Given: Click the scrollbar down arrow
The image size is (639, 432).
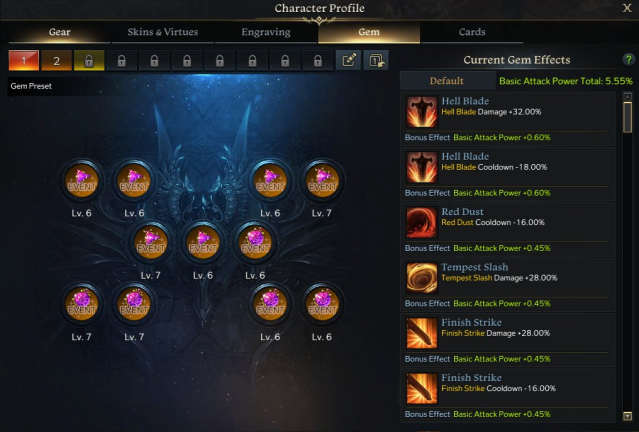Looking at the screenshot, I should (628, 416).
